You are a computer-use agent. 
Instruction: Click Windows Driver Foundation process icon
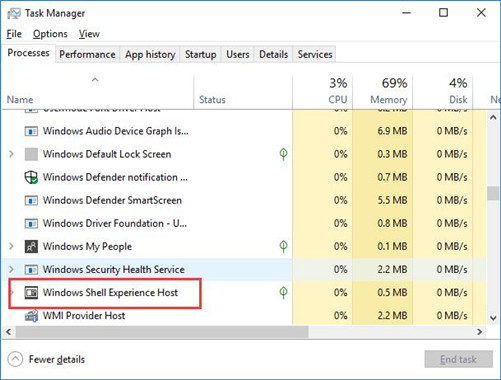31,224
